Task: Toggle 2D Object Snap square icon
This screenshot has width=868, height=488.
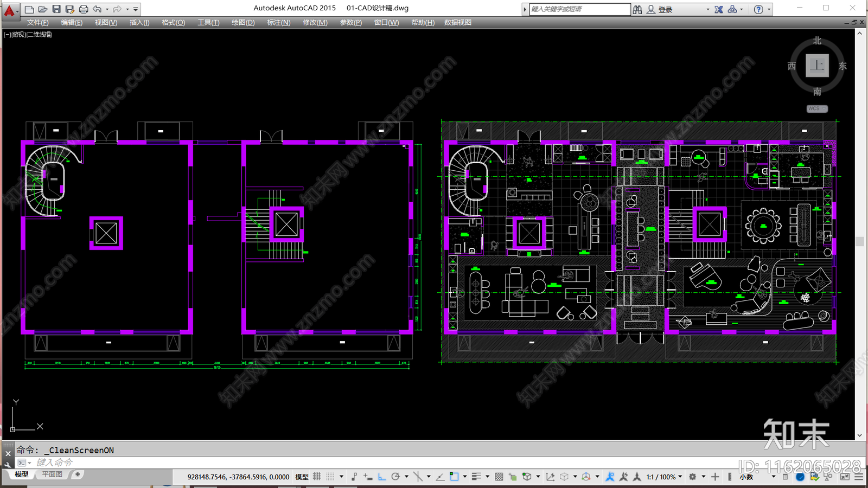Action: 454,477
